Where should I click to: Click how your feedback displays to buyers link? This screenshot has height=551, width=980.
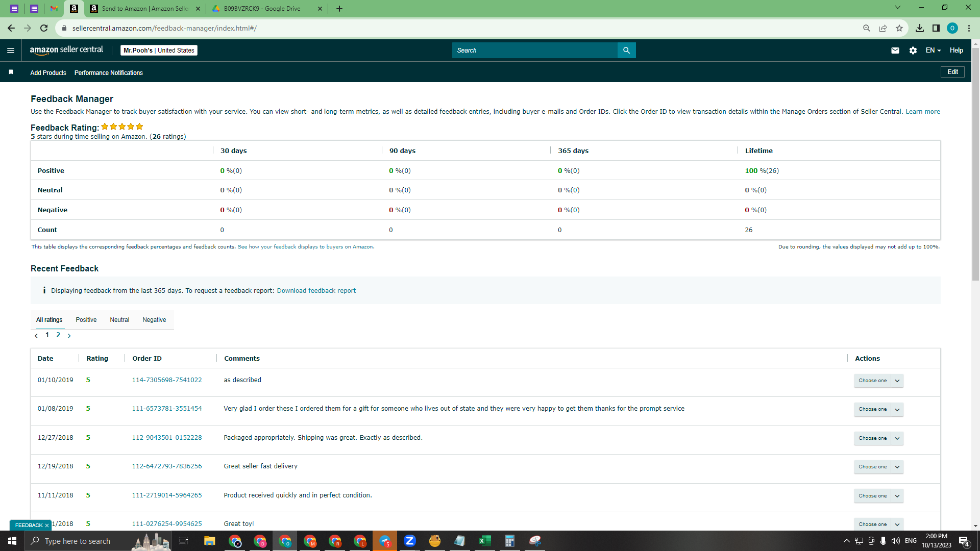pos(305,247)
